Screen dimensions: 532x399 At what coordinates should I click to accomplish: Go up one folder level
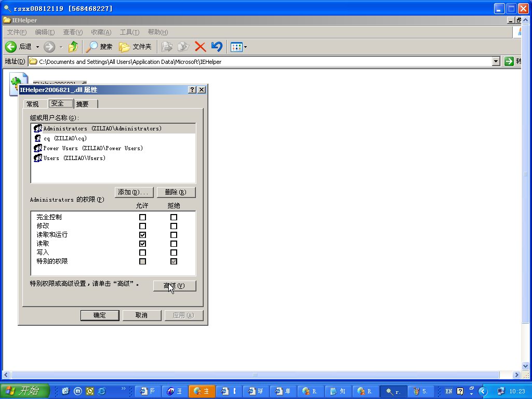click(73, 46)
